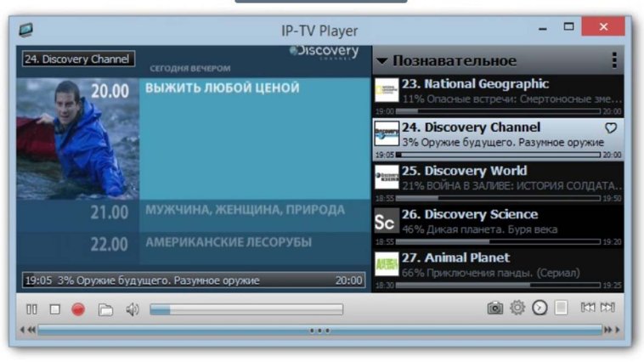Click the 24. Discovery Channel overlay label
The height and width of the screenshot is (362, 644).
(x=78, y=59)
